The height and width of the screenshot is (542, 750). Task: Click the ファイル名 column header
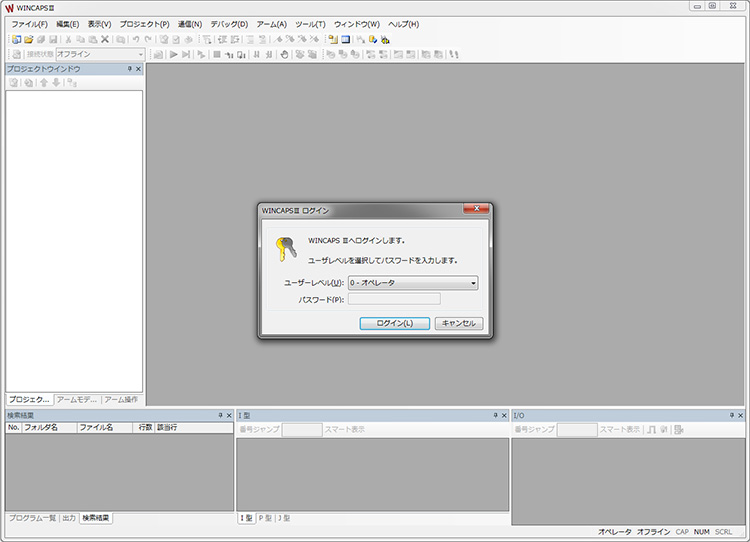[104, 427]
